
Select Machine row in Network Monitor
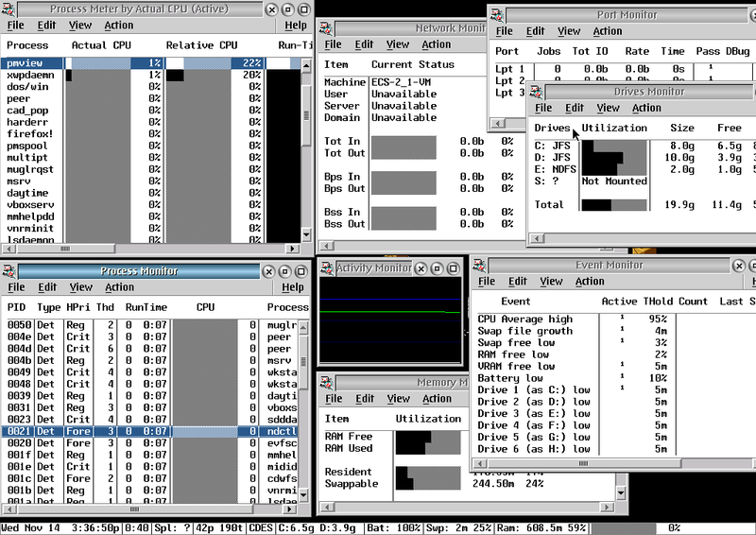click(x=404, y=82)
